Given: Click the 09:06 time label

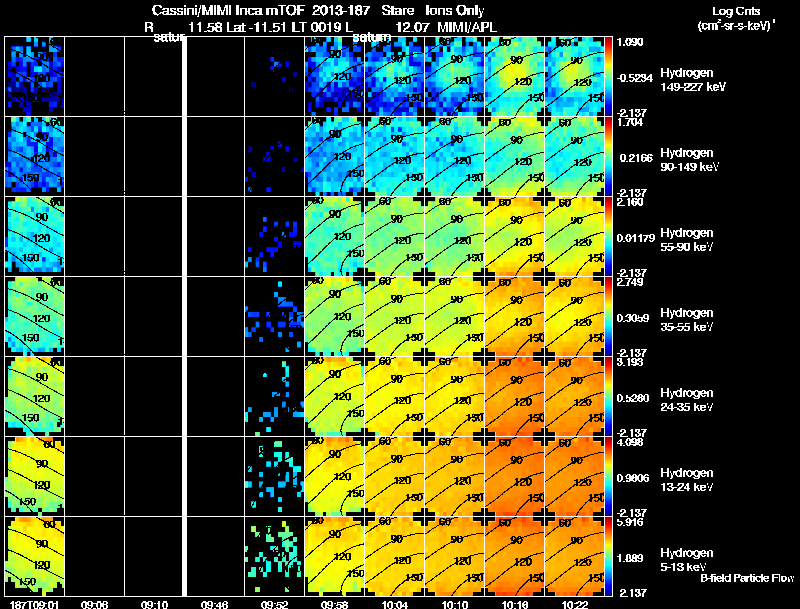Looking at the screenshot, I should click(x=94, y=604).
